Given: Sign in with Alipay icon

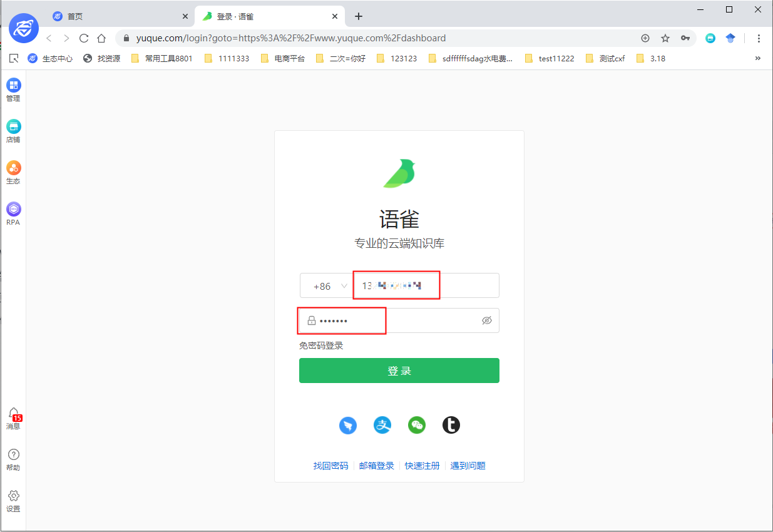Looking at the screenshot, I should [x=382, y=425].
